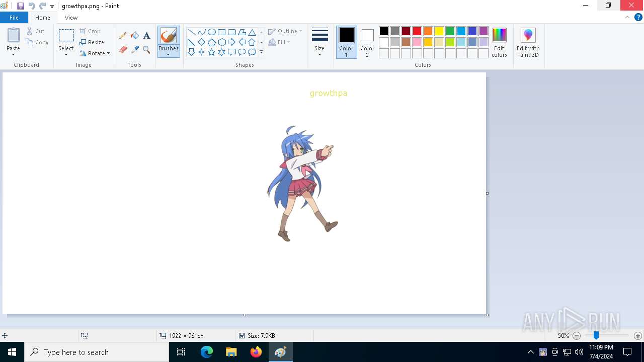Choose the Pentagon shape
Screen dimensions: 644x362
click(x=212, y=42)
